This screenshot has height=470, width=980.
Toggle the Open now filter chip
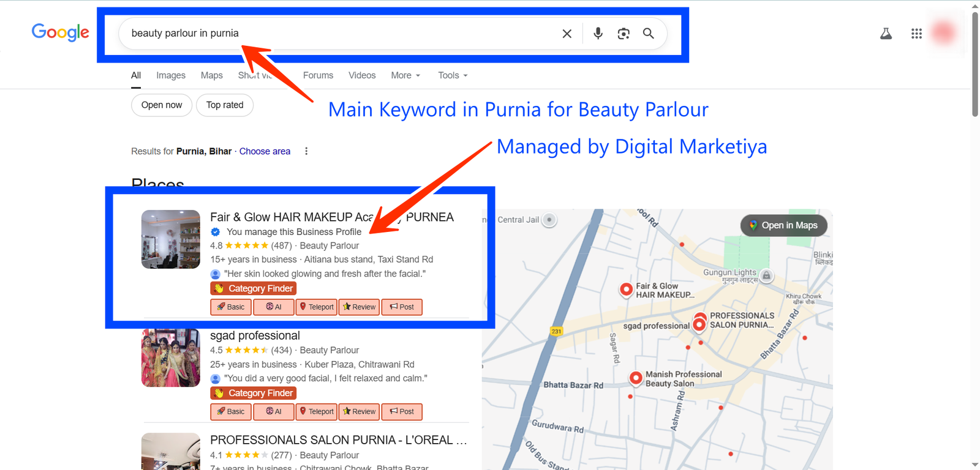(162, 105)
